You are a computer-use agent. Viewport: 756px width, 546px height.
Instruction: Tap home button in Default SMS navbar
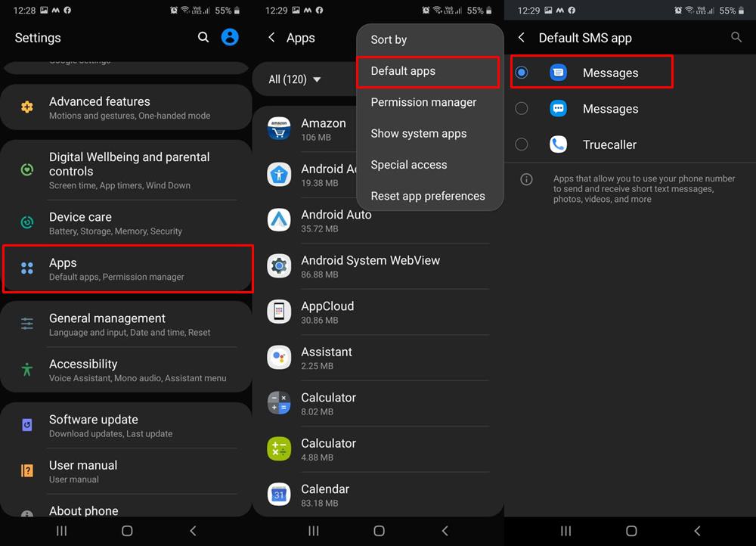tap(631, 531)
